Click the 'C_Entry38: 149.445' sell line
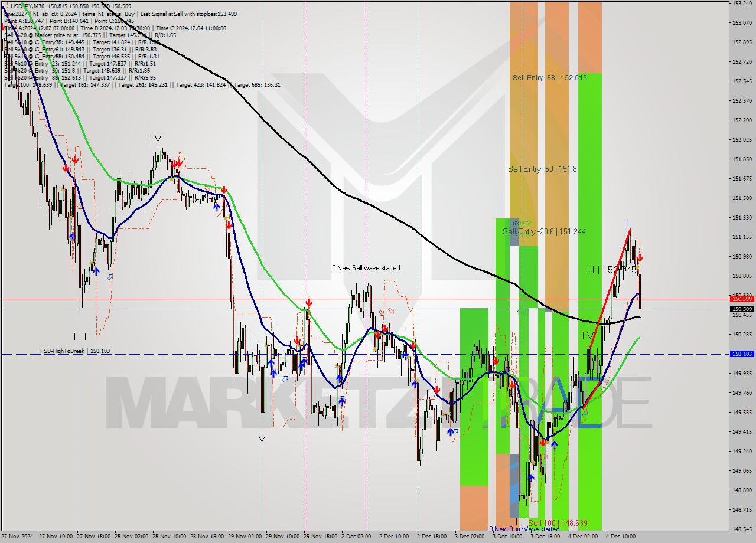Screen dimensions: 756x543 click(x=82, y=42)
